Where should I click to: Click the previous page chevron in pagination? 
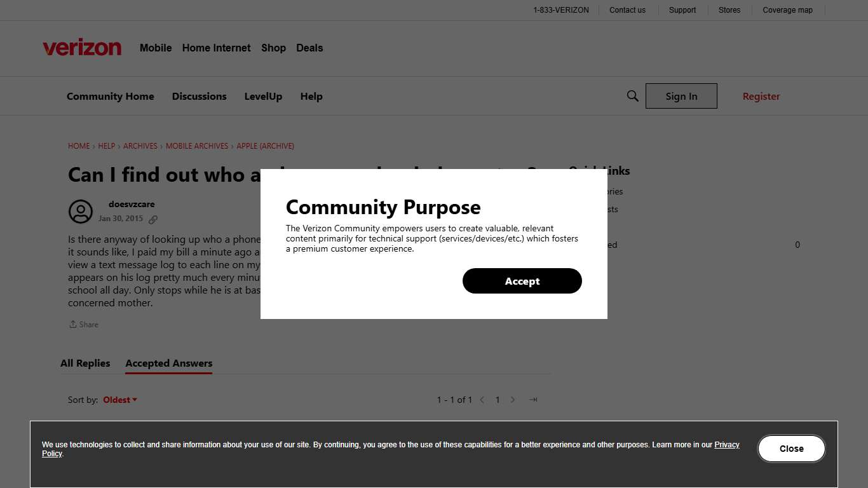click(x=482, y=400)
